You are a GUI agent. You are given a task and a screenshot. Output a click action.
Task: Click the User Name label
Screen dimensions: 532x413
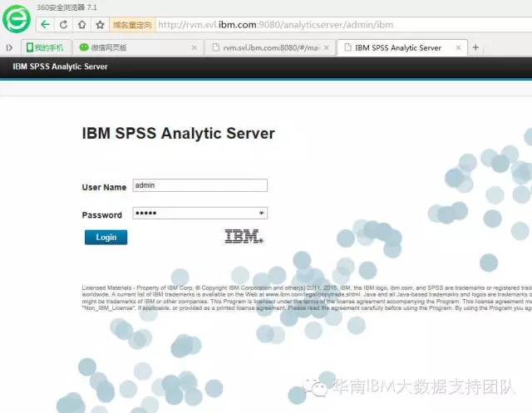pos(104,187)
